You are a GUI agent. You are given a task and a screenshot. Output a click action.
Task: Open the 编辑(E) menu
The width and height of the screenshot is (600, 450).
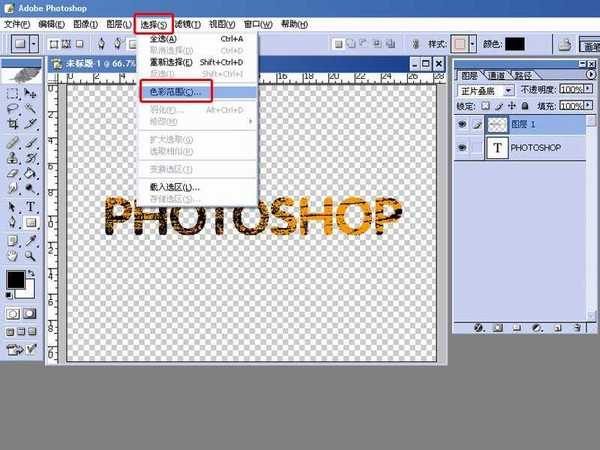[51, 24]
